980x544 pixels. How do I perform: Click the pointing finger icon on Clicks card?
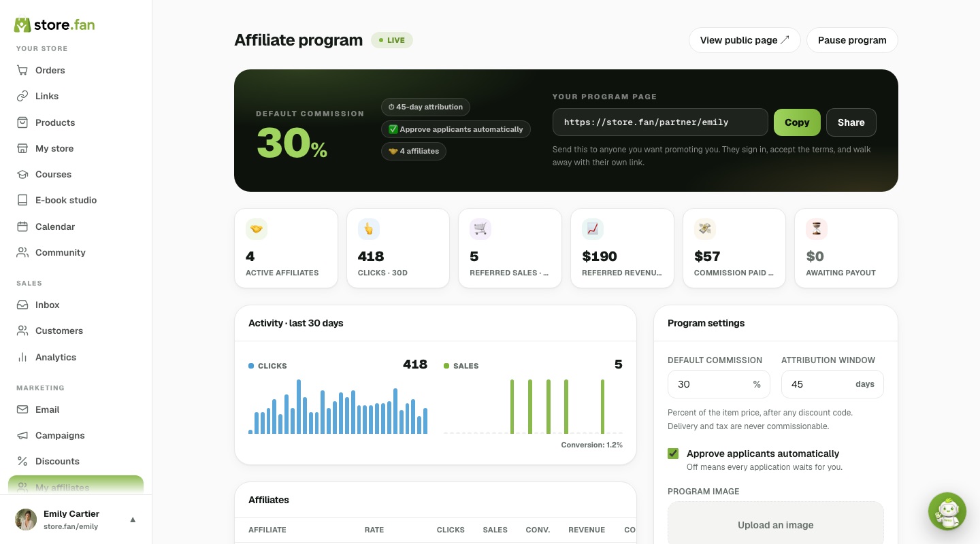(x=369, y=229)
